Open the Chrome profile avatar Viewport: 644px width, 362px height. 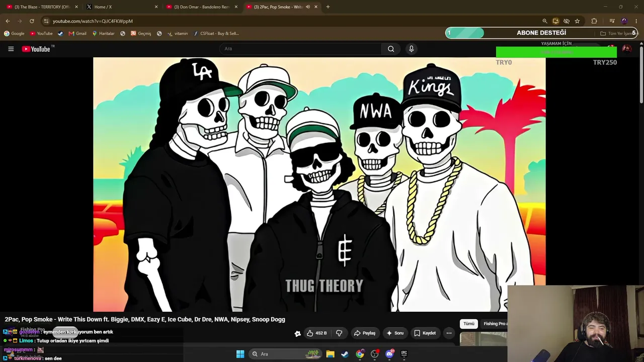(x=624, y=21)
